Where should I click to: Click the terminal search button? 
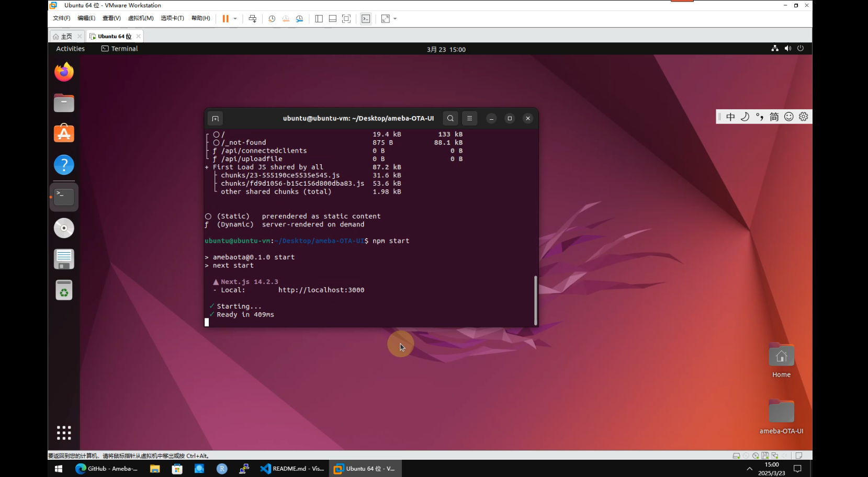450,118
